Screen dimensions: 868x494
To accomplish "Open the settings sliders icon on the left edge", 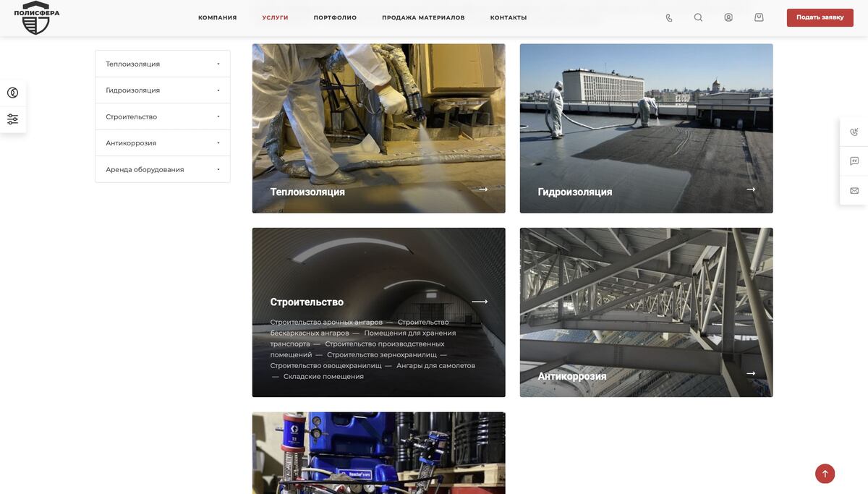I will point(13,119).
